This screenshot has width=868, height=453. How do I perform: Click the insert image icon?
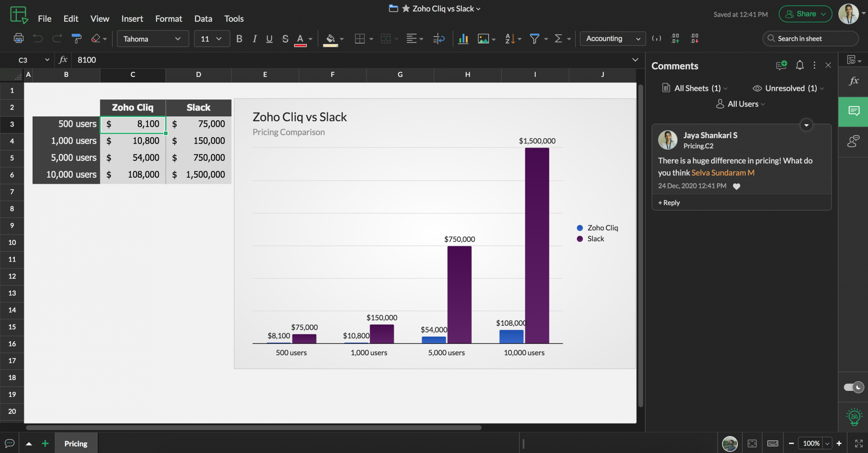tap(483, 39)
